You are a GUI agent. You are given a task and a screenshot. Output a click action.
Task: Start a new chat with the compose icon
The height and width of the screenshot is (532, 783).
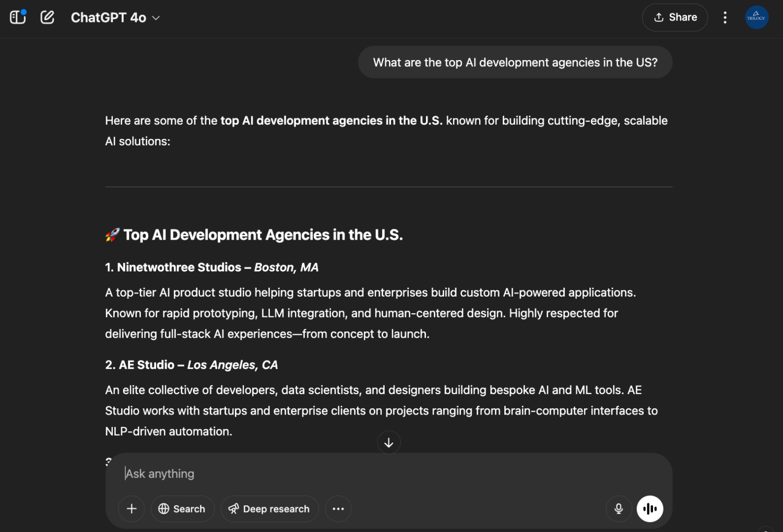[x=48, y=17]
